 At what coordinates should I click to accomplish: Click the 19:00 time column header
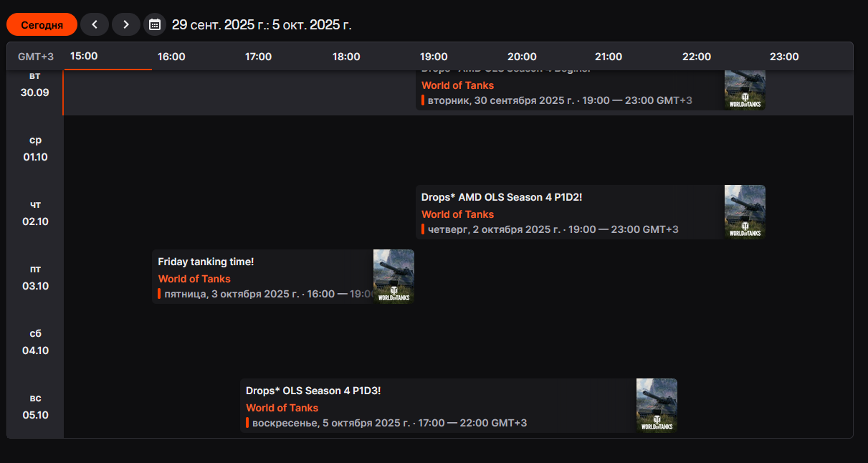(x=434, y=57)
